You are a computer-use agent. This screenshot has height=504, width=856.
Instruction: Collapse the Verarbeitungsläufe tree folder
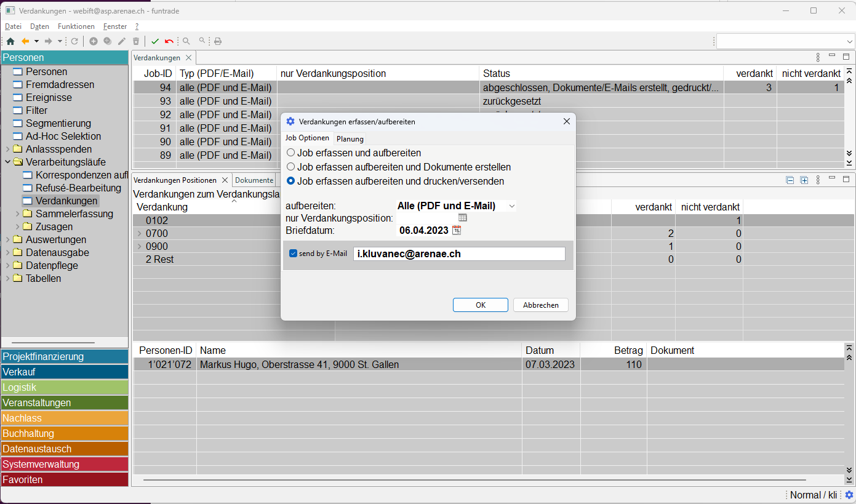(x=7, y=162)
